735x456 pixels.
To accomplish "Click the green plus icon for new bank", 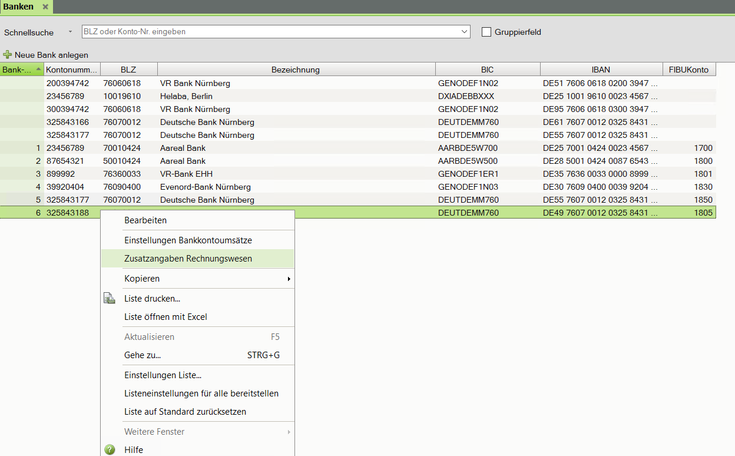I will [7, 54].
